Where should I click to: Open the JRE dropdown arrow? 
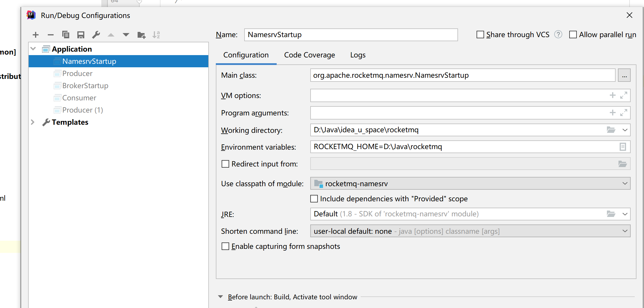pyautogui.click(x=625, y=214)
